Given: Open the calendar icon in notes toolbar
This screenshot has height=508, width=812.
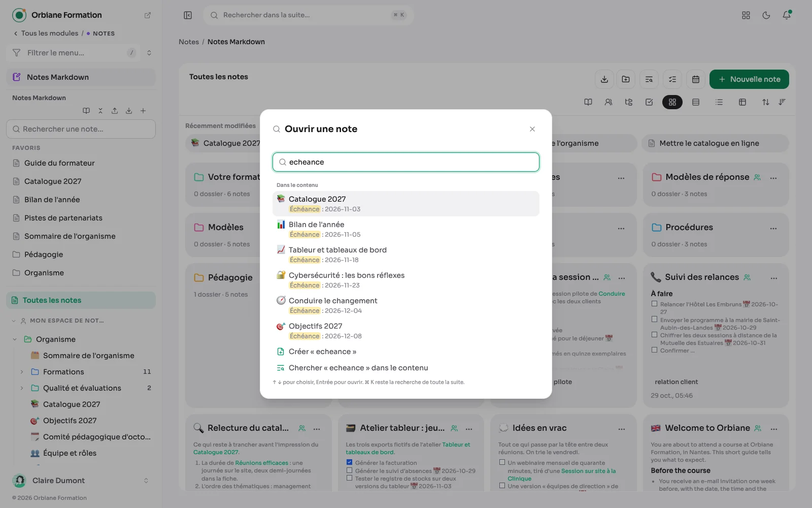Looking at the screenshot, I should (696, 79).
